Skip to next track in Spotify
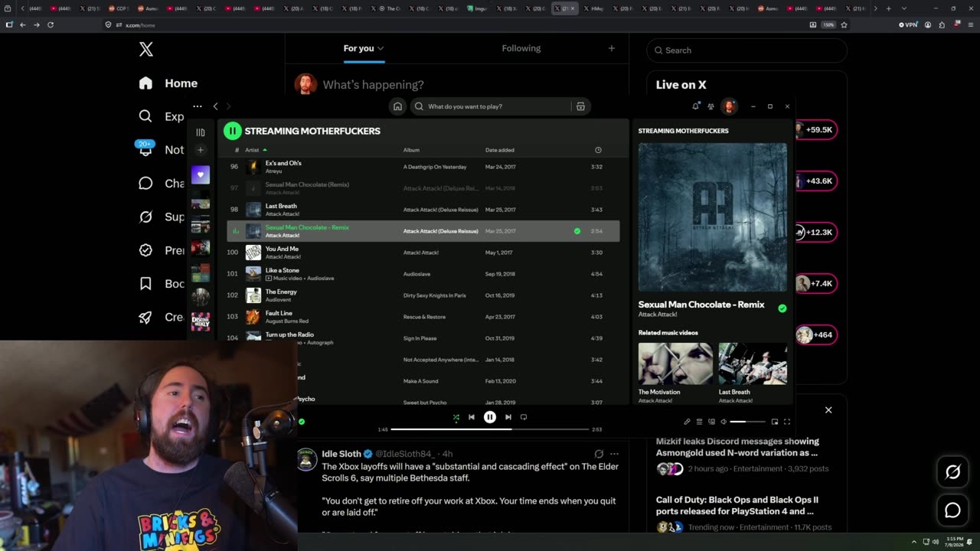 tap(508, 417)
